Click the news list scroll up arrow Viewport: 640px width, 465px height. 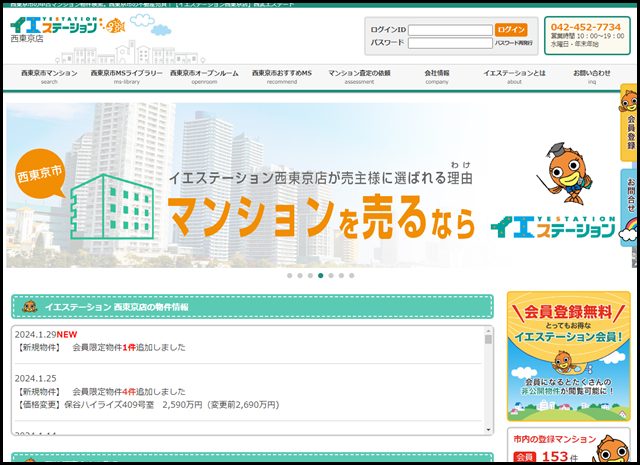[488, 330]
